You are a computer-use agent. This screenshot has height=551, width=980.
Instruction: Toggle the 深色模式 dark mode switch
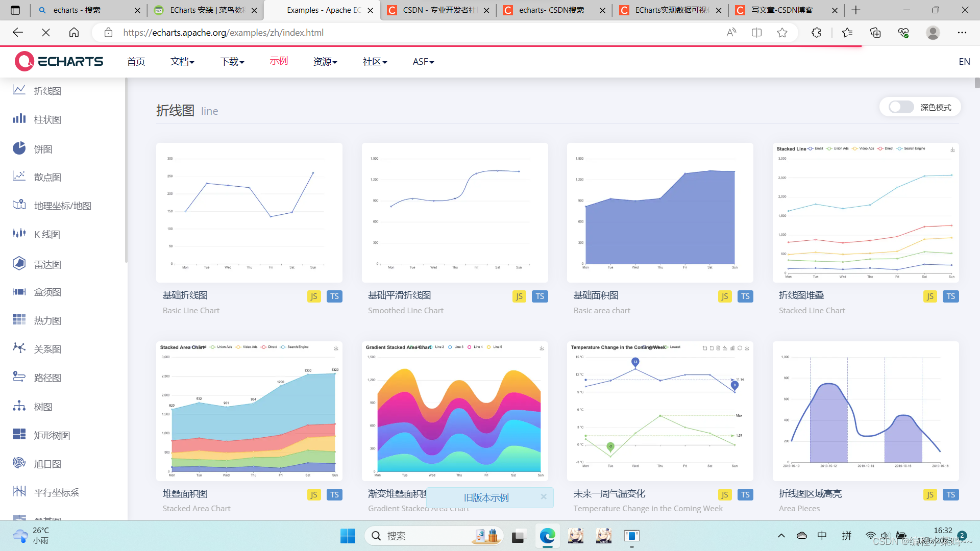(x=900, y=107)
